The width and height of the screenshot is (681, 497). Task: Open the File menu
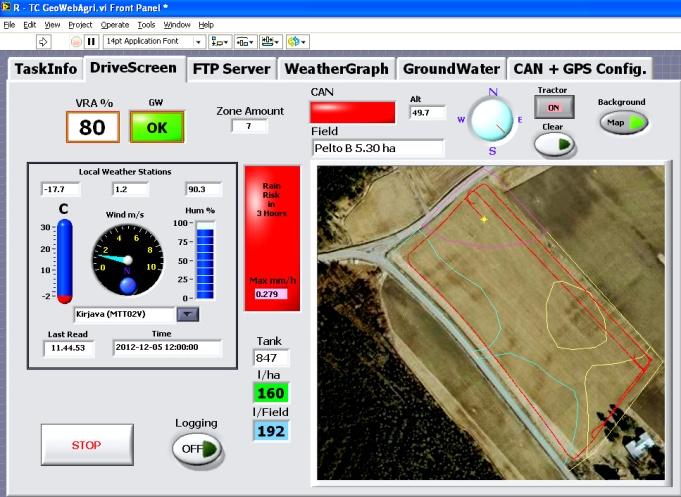coord(9,25)
